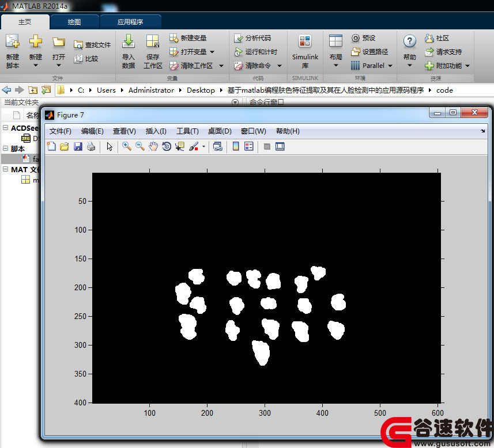
Task: Expand Open Variable (打开变量) dropdown
Action: point(212,52)
